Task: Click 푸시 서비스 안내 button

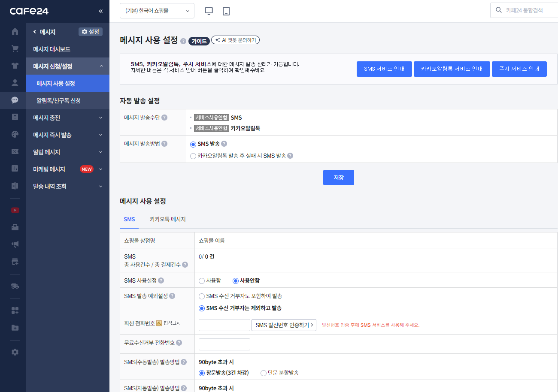Action: click(x=519, y=69)
